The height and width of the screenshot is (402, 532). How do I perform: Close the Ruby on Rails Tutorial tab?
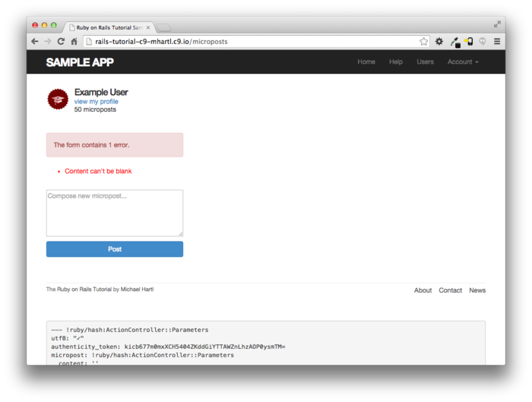(x=148, y=27)
